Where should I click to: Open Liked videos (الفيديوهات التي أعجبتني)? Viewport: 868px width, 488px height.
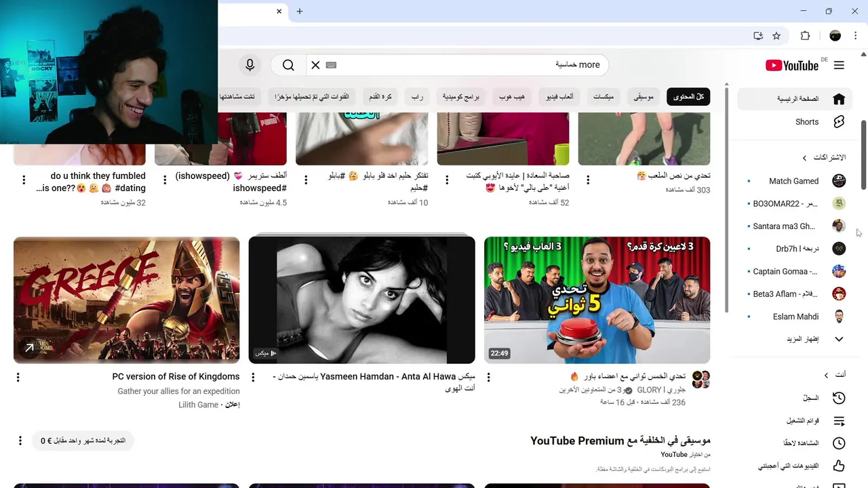(x=795, y=466)
